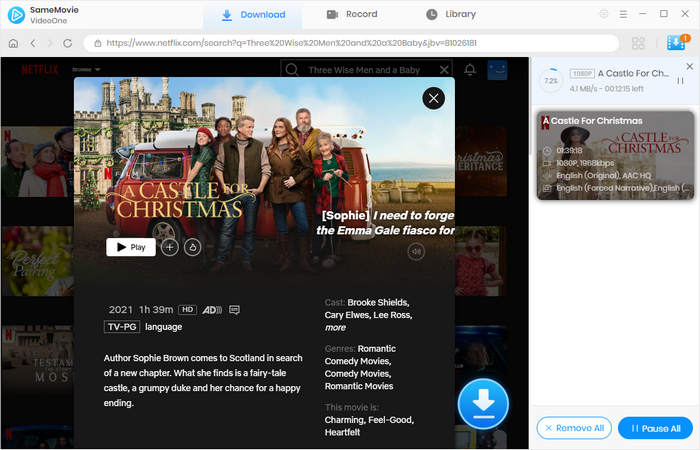
Task: Click the HD badge
Action: pos(188,309)
